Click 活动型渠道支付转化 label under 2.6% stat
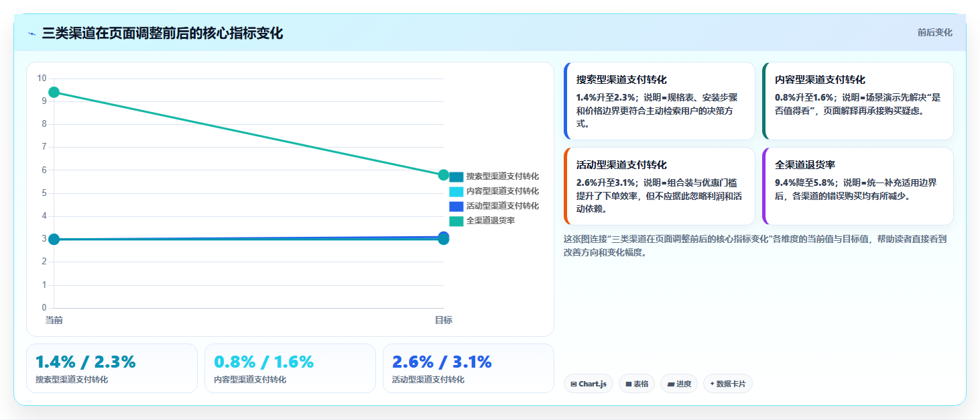Image resolution: width=980 pixels, height=420 pixels. coord(428,380)
